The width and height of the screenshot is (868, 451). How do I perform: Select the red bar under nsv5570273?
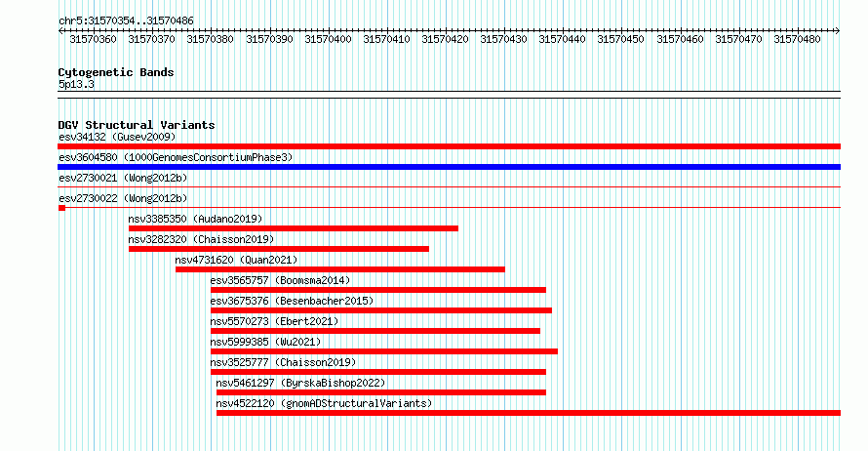click(x=375, y=331)
